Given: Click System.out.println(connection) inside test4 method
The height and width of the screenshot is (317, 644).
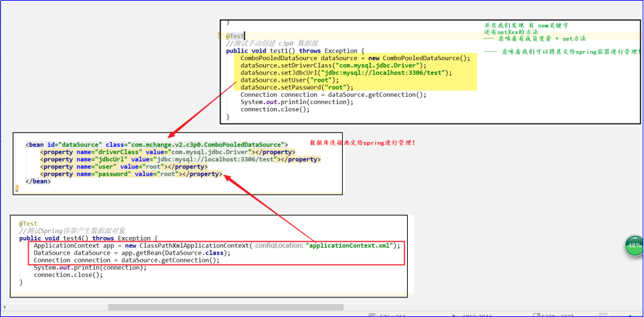Looking at the screenshot, I should [x=90, y=268].
